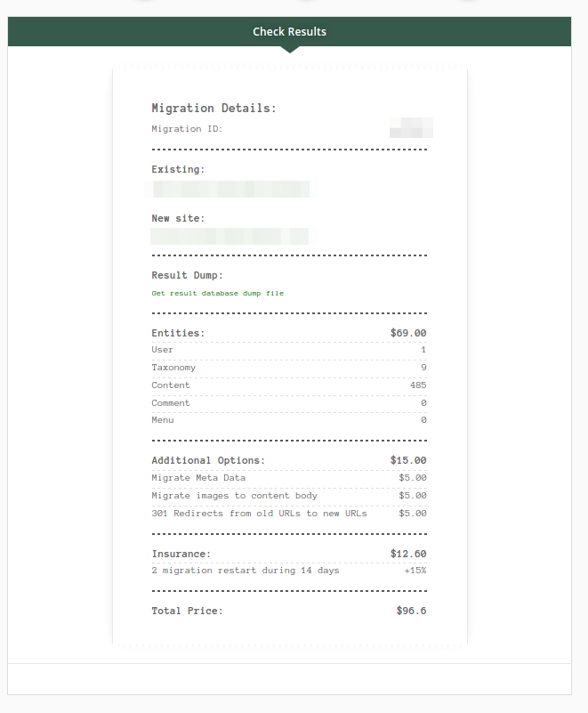Select the Migration Details heading
Image resolution: width=588 pixels, height=713 pixels.
214,109
